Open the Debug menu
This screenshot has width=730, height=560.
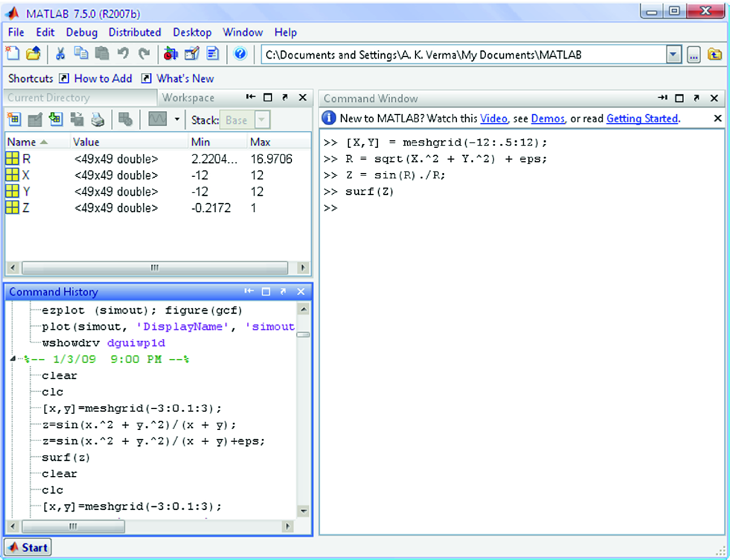82,32
